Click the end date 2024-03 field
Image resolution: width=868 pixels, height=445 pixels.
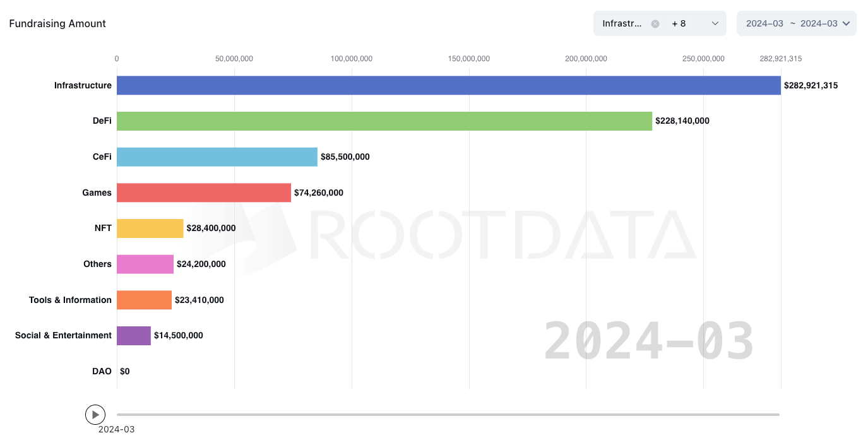point(819,23)
